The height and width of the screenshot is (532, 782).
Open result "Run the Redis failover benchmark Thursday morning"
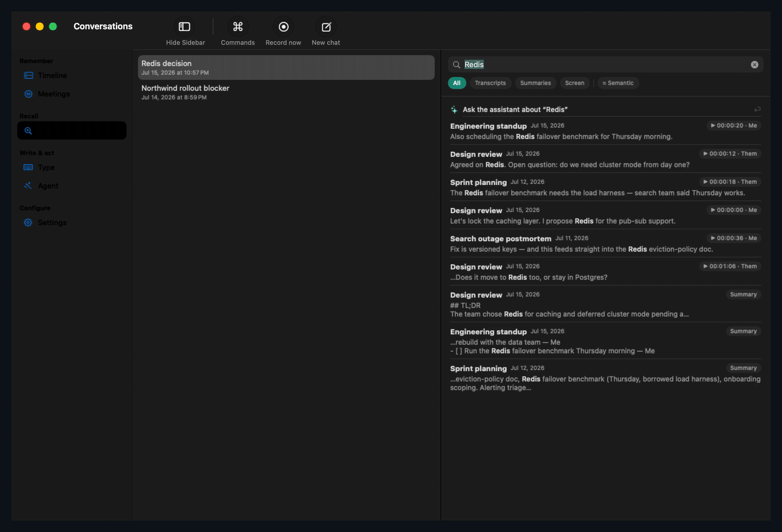605,341
